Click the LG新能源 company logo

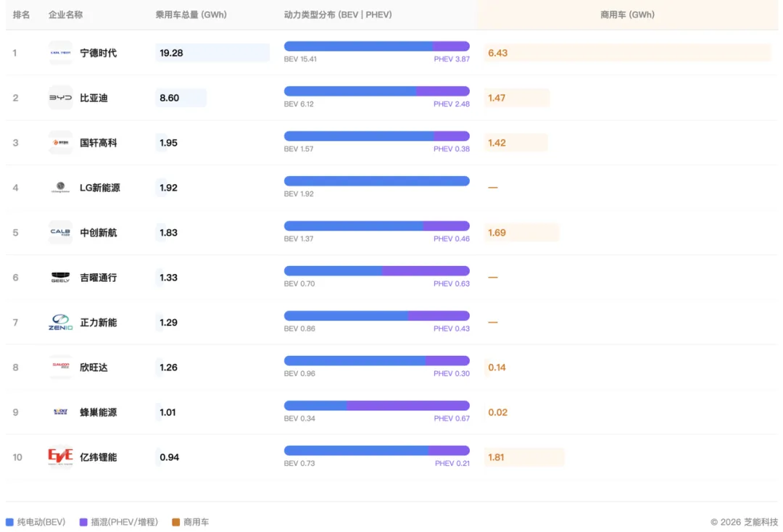tap(60, 188)
